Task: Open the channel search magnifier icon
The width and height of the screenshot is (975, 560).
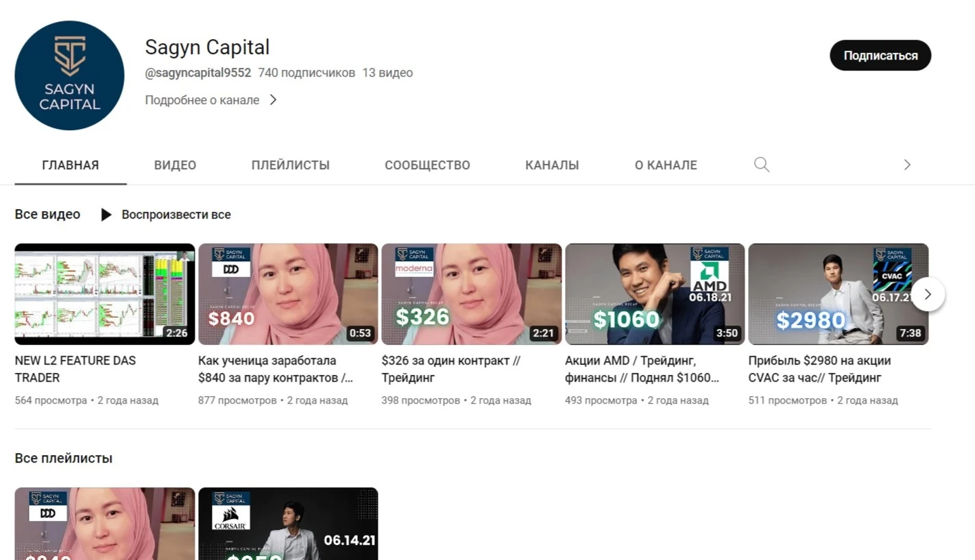Action: (761, 165)
